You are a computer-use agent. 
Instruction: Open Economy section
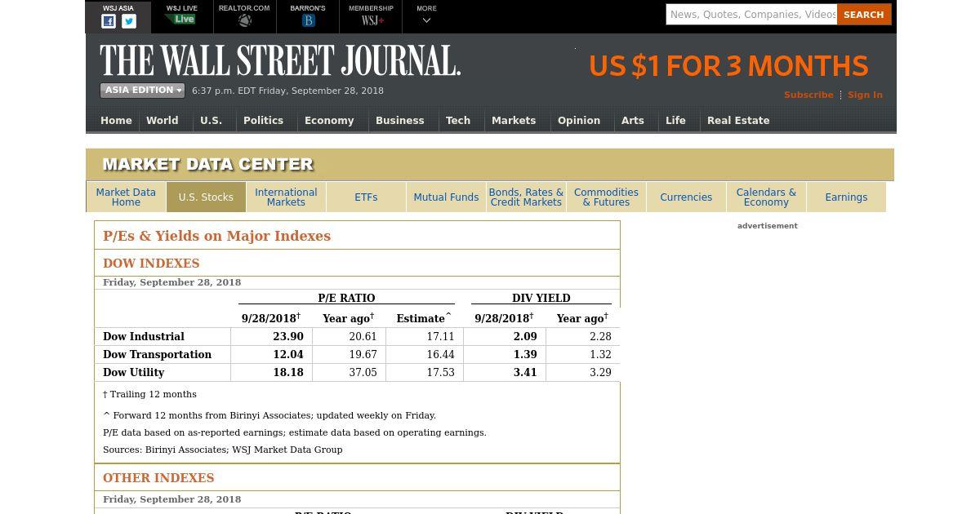329,120
